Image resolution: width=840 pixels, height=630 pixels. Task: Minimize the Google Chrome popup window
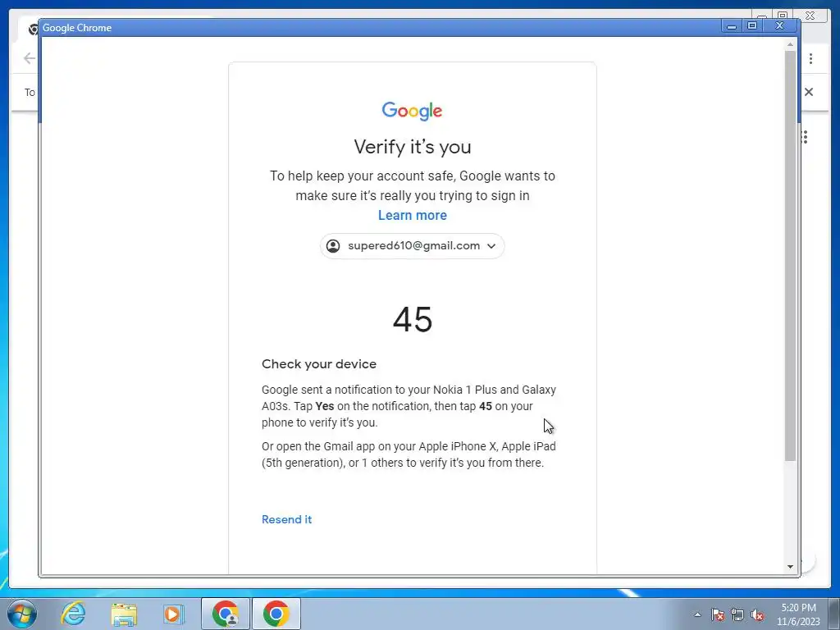[731, 25]
